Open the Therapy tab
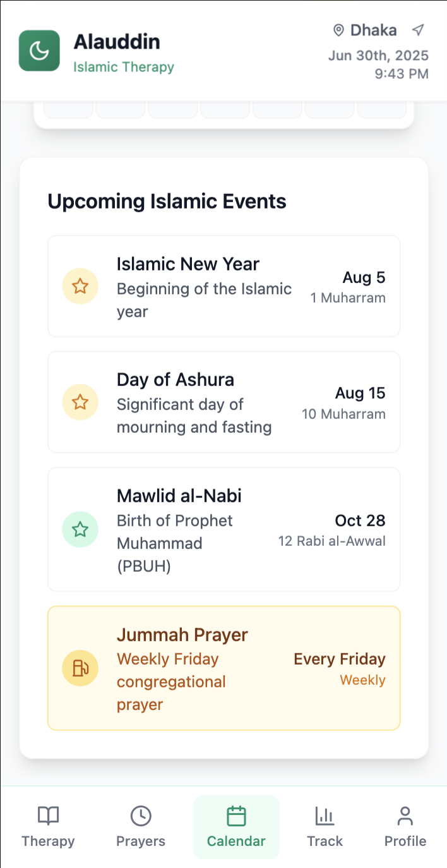The height and width of the screenshot is (868, 447). click(48, 827)
